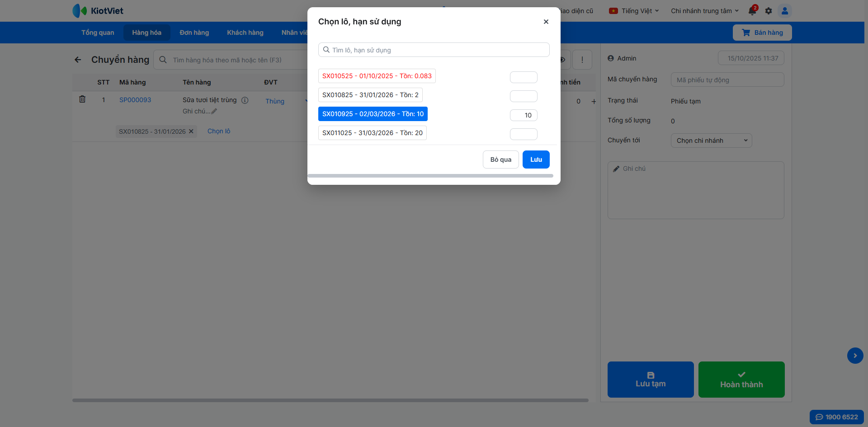This screenshot has width=868, height=427.
Task: Edit the product note Ghi chú...
Action: pos(200,111)
